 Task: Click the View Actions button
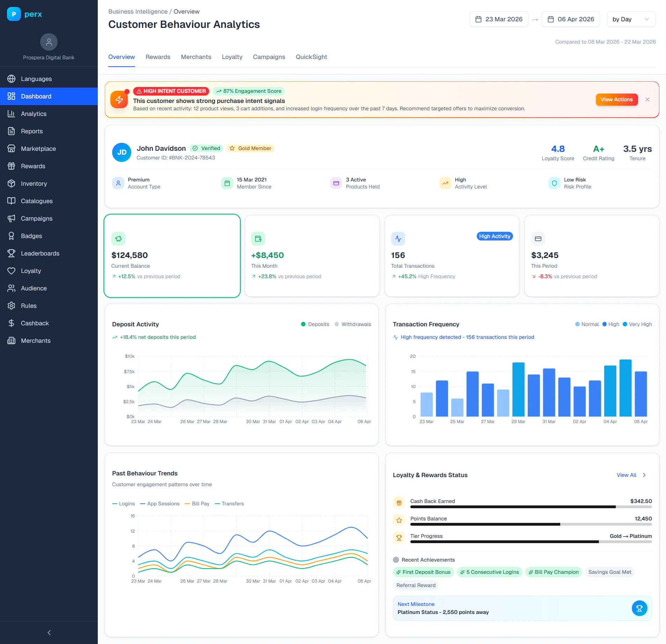(616, 99)
